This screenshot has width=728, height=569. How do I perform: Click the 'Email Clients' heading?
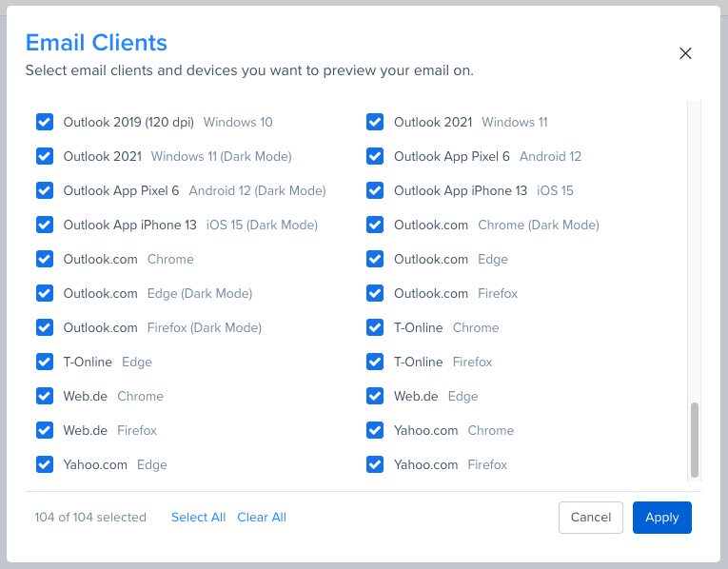pyautogui.click(x=96, y=43)
